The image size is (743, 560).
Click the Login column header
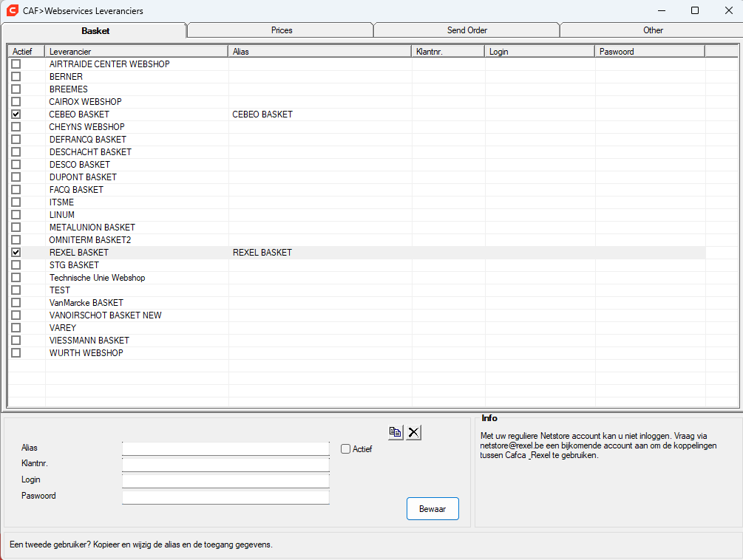[x=540, y=52]
